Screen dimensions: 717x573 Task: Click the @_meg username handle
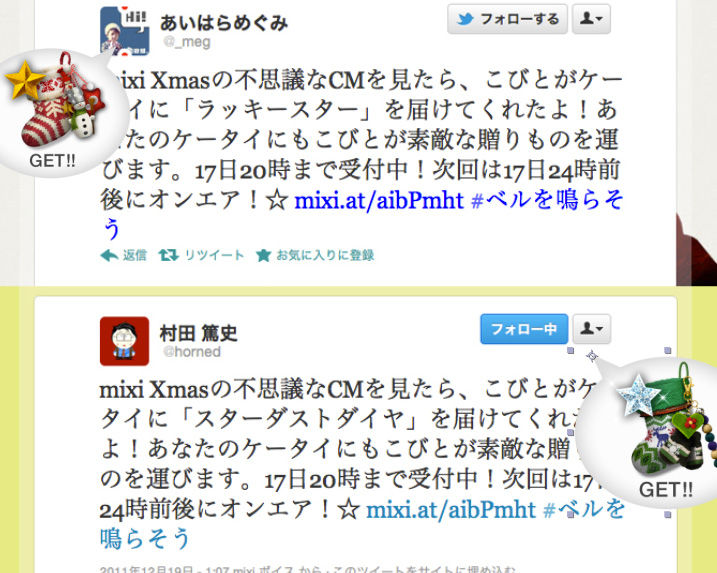pos(187,42)
